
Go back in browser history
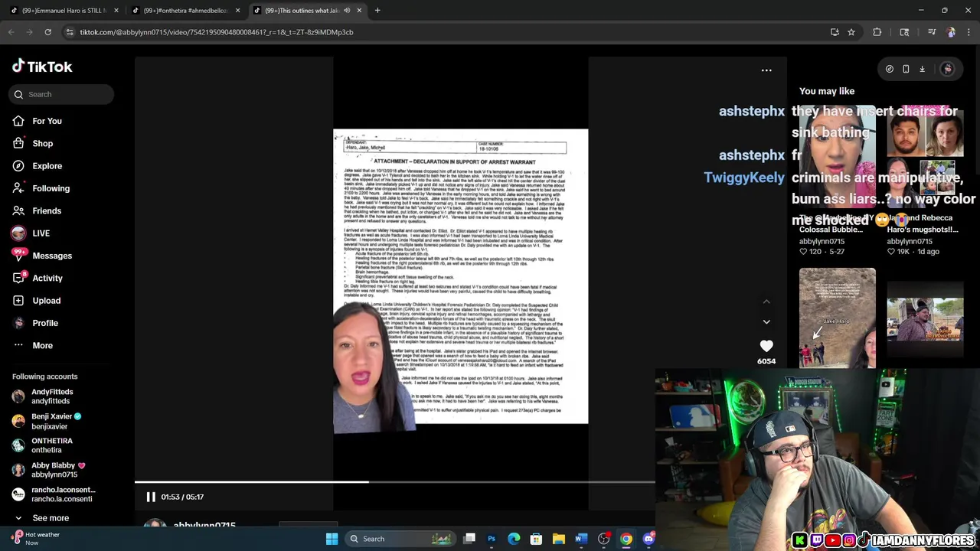pyautogui.click(x=11, y=32)
